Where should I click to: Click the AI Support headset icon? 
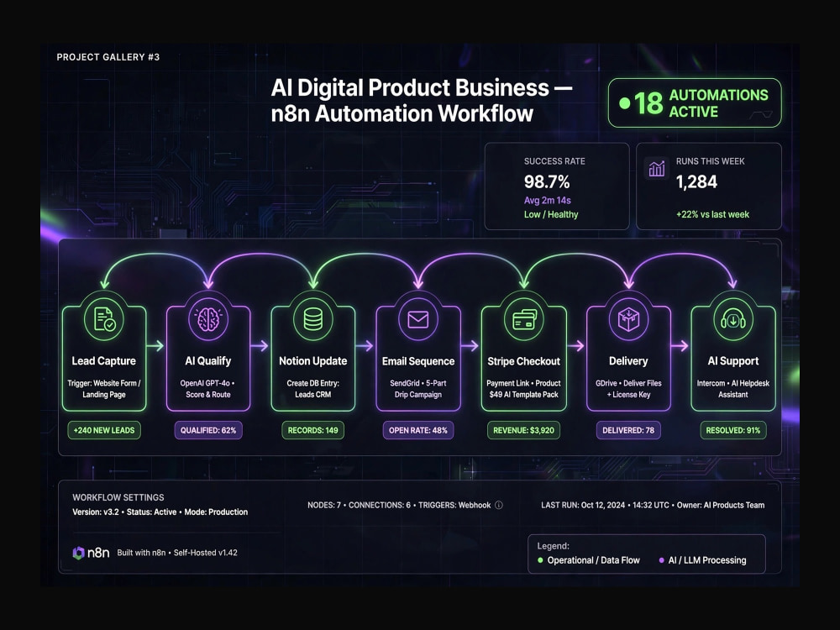[x=732, y=319]
